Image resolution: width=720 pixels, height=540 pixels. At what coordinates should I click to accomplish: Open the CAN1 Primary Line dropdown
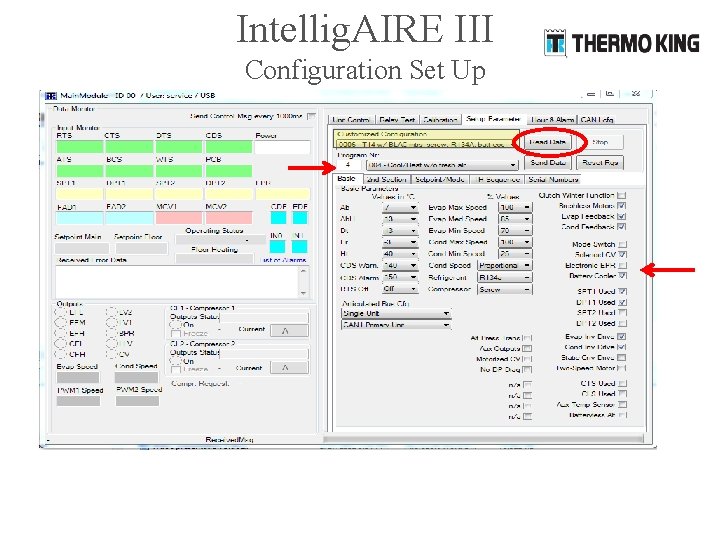click(396, 325)
